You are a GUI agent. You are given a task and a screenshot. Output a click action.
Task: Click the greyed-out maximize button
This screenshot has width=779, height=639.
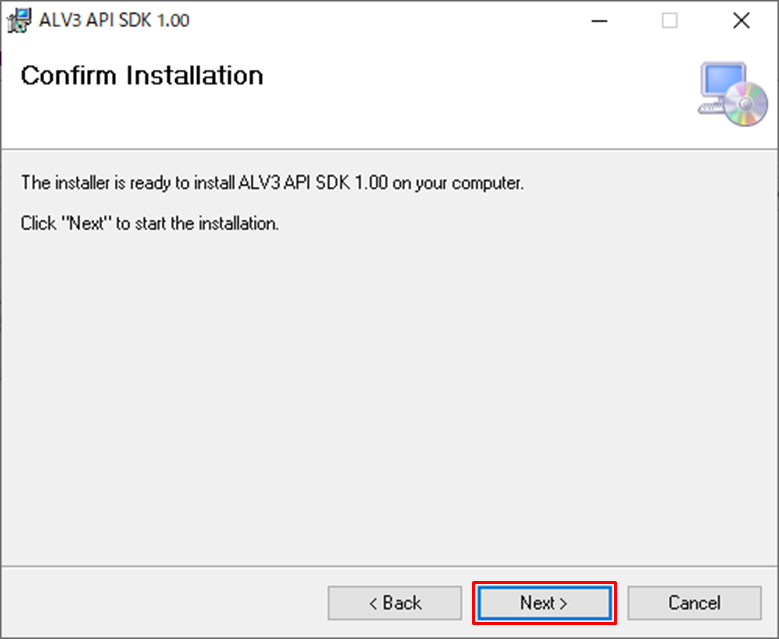pos(669,20)
